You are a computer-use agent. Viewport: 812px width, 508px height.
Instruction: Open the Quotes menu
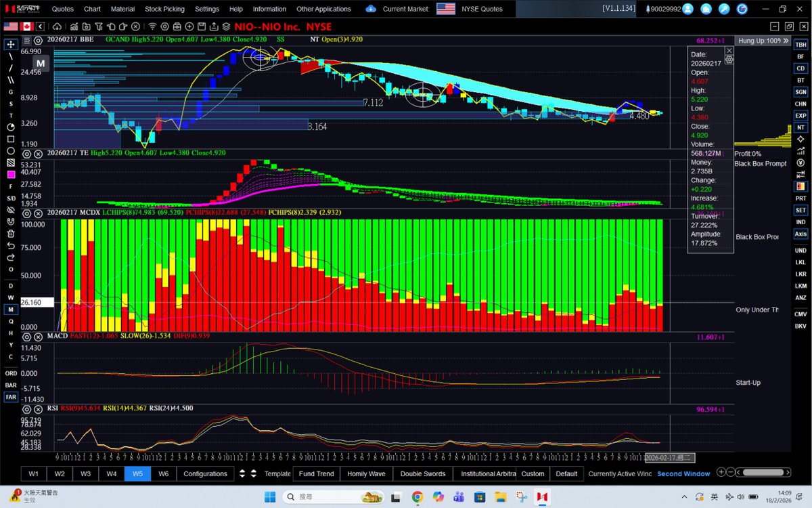[63, 9]
